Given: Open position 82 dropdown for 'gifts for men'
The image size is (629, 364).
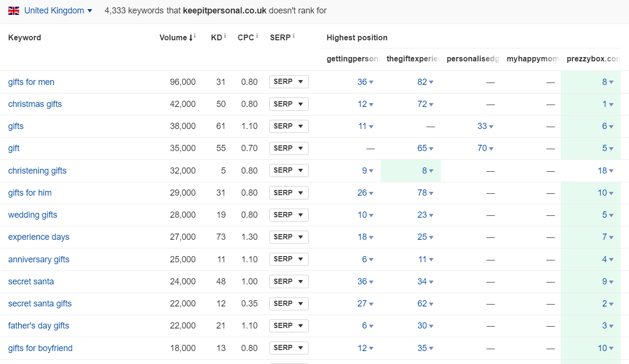Looking at the screenshot, I should (425, 82).
